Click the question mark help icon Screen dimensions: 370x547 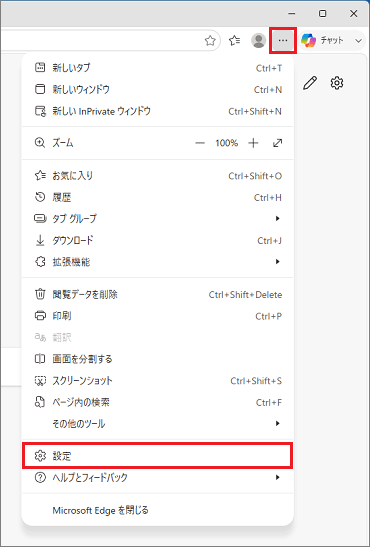point(40,477)
